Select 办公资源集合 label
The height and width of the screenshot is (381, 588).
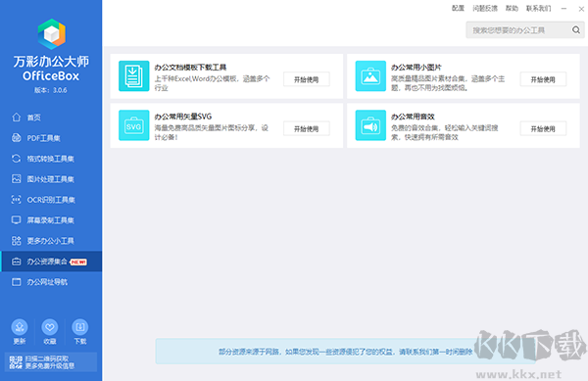point(47,262)
